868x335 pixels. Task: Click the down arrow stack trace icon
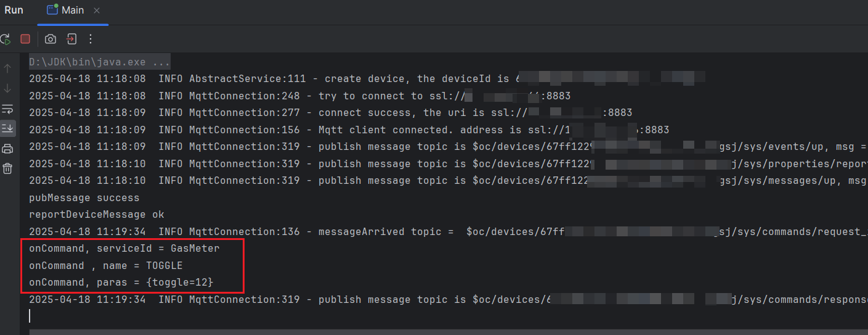(7, 88)
